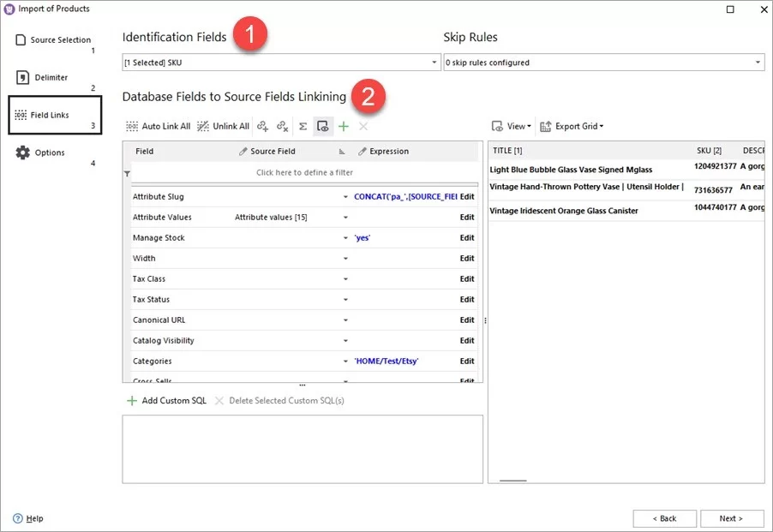Edit the Categories field expression
The image size is (773, 532).
pyautogui.click(x=466, y=361)
